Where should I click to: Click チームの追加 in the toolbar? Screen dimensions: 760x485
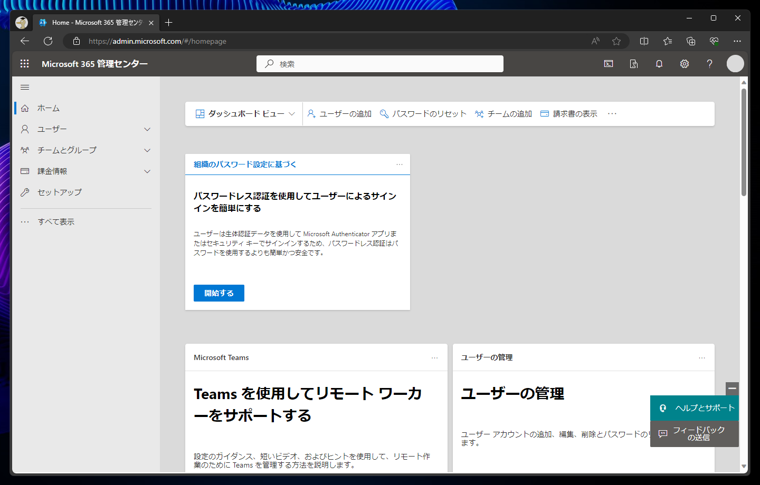click(x=503, y=114)
